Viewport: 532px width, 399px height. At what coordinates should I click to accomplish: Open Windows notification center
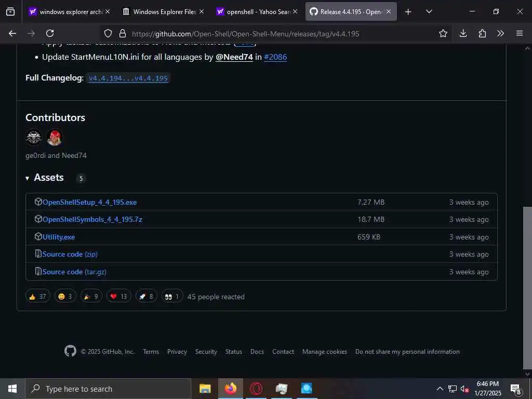pos(516,389)
